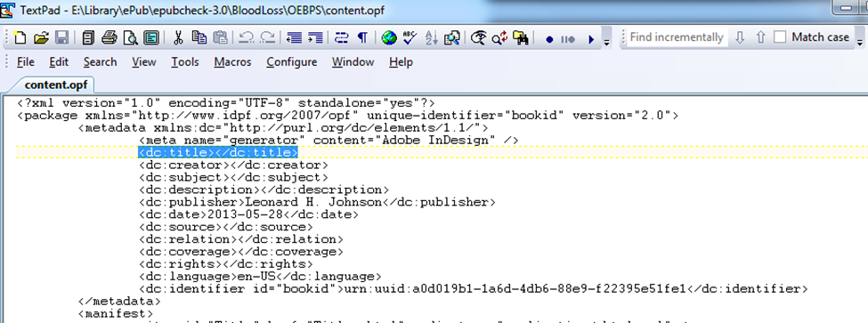Enable the Match case checkbox
Image resolution: width=868 pixels, height=323 pixels.
(x=780, y=37)
